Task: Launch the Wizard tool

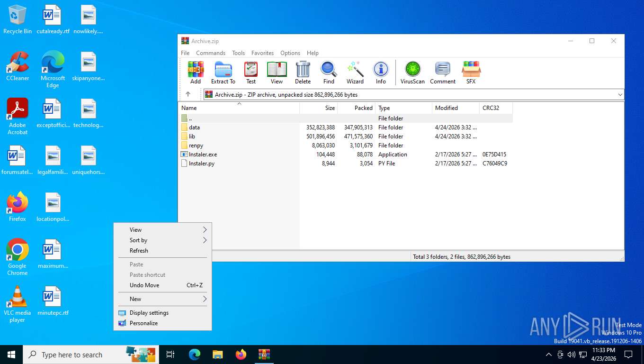Action: 355,73
